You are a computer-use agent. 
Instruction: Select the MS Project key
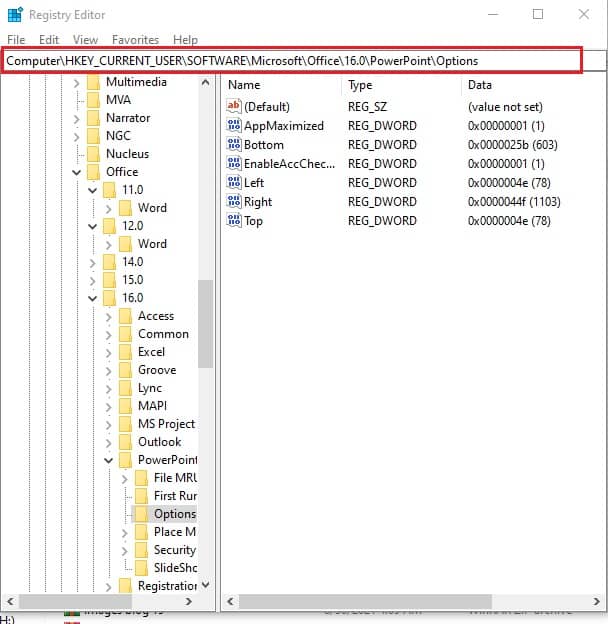point(166,424)
